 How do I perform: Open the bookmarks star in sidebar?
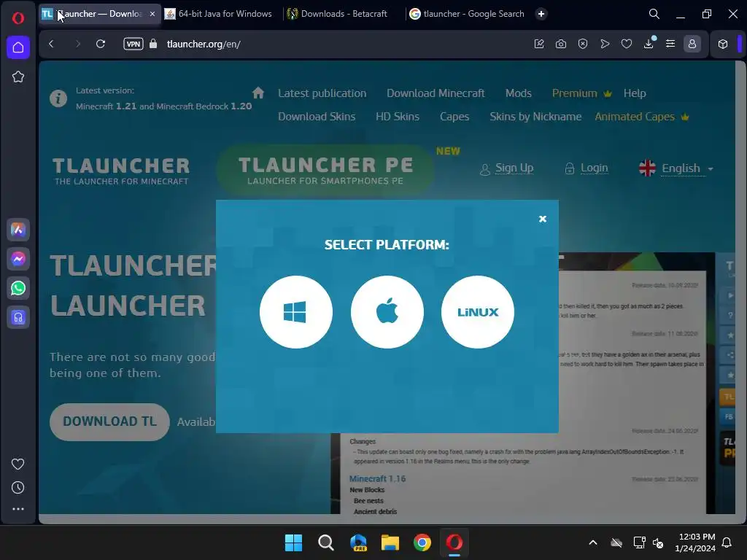click(x=18, y=77)
